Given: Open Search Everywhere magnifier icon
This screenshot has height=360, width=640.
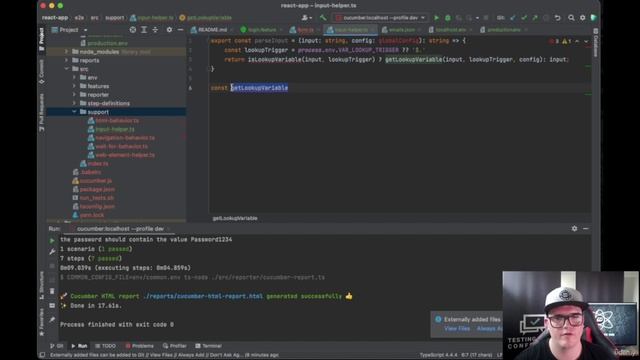Looking at the screenshot, I should [571, 18].
